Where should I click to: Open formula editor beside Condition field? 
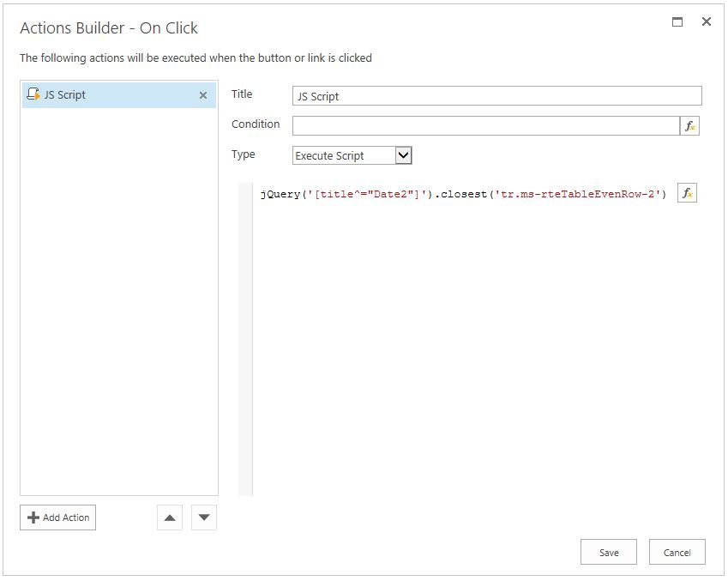pyautogui.click(x=689, y=126)
